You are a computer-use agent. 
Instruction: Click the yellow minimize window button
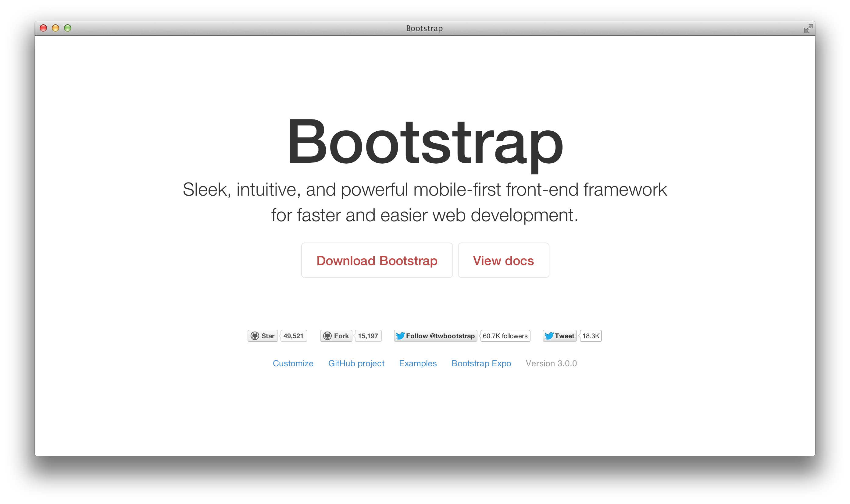tap(55, 28)
